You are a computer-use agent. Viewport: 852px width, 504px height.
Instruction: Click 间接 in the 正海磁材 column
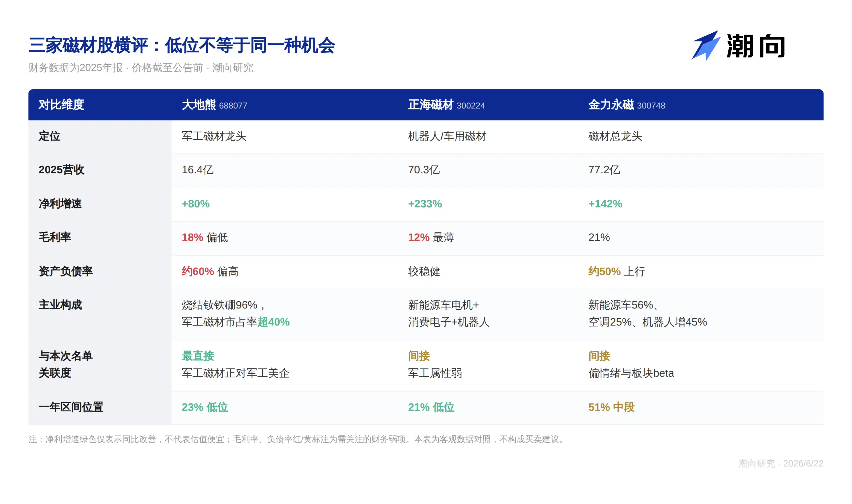click(419, 356)
